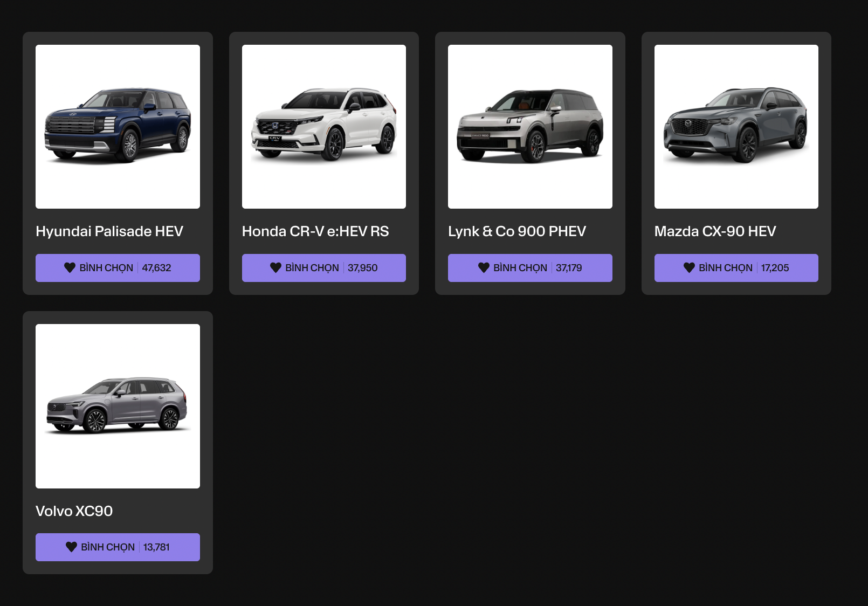Open the grey Mazda CX-90 photo
Viewport: 868px width, 606px height.
tap(736, 127)
